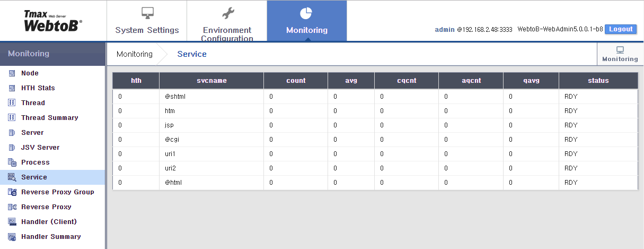The height and width of the screenshot is (249, 644).
Task: Select the @cgi service name cell
Action: tap(211, 140)
